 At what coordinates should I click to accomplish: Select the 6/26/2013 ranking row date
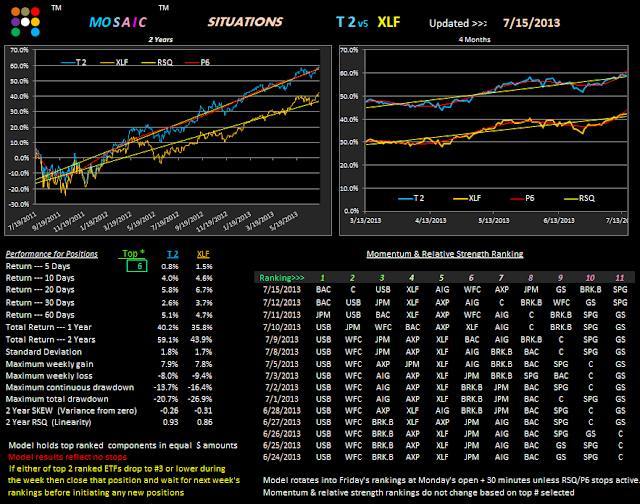coord(282,434)
